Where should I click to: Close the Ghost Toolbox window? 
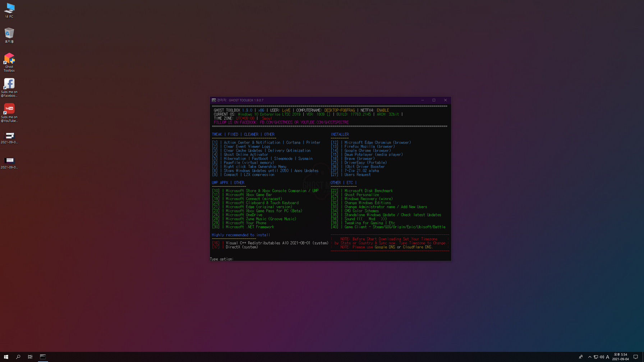(445, 100)
